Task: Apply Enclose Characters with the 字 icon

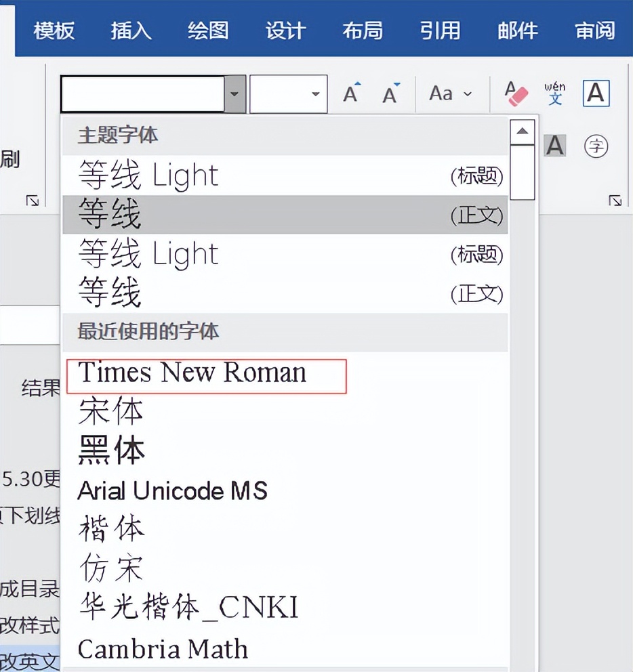Action: coord(596,146)
